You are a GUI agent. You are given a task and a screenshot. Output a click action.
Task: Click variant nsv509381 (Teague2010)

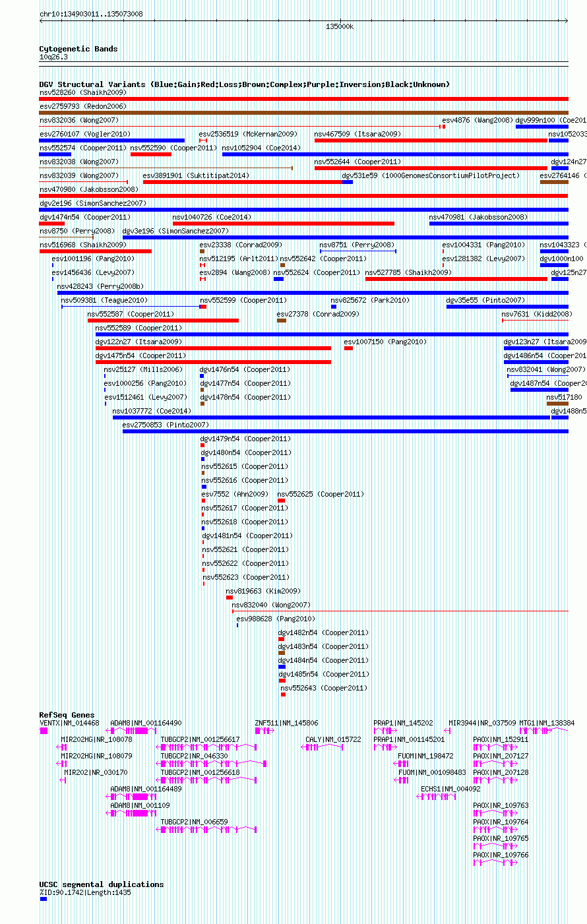pyautogui.click(x=131, y=307)
